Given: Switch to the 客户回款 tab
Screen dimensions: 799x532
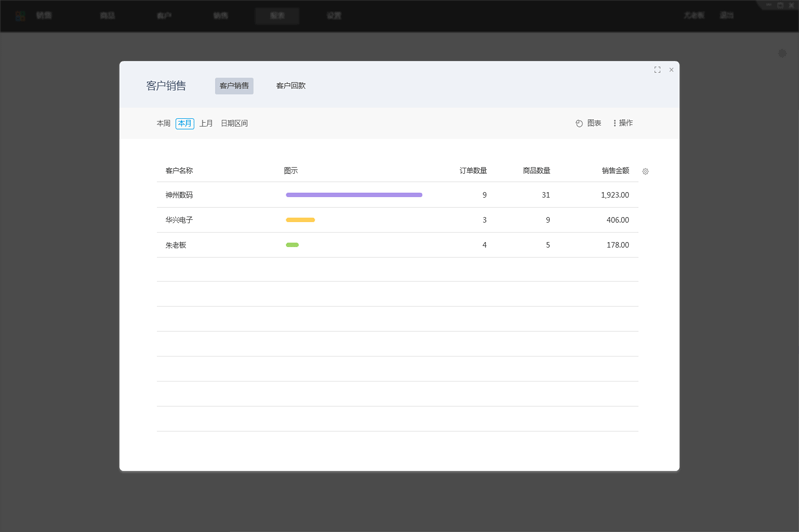Looking at the screenshot, I should coord(291,86).
